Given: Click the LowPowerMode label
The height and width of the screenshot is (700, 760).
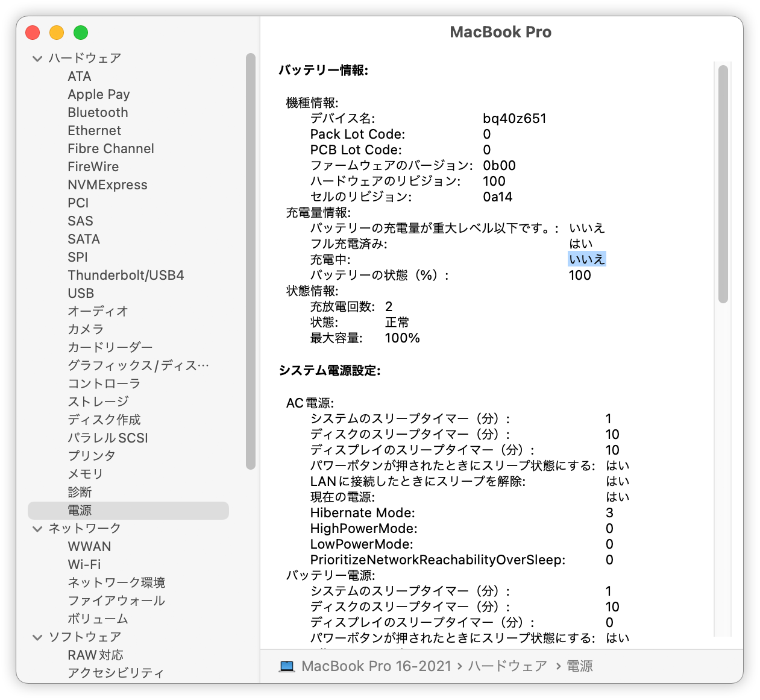Looking at the screenshot, I should point(362,544).
